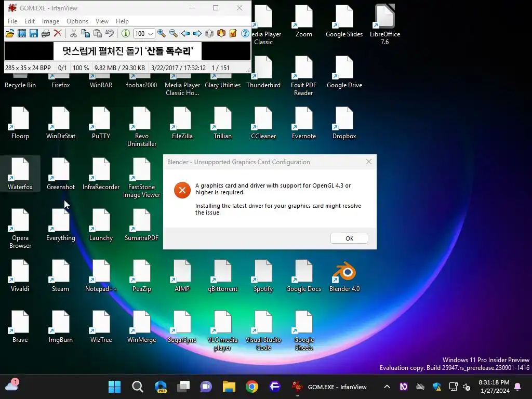Click the Zoom In magnifier icon
The height and width of the screenshot is (399, 532).
[x=162, y=33]
